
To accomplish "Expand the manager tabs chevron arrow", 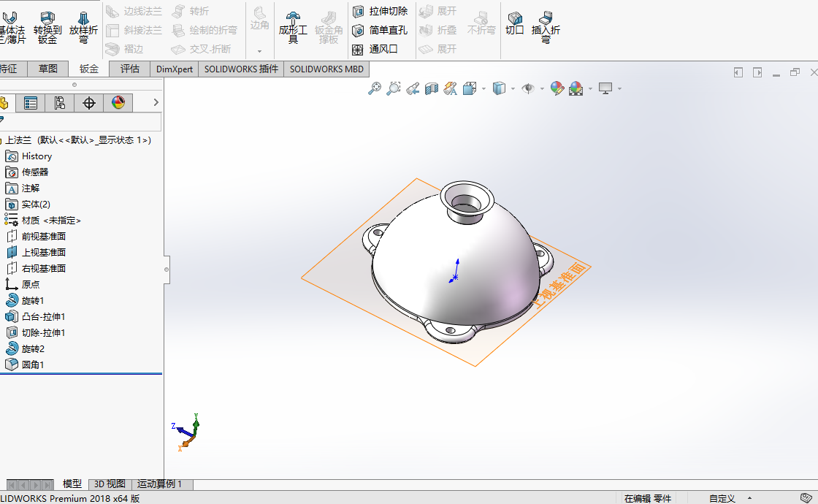I will 156,102.
